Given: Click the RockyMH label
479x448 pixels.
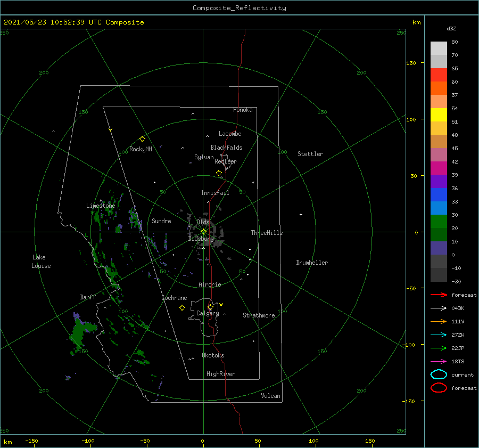Looking at the screenshot, I should click(x=141, y=149).
